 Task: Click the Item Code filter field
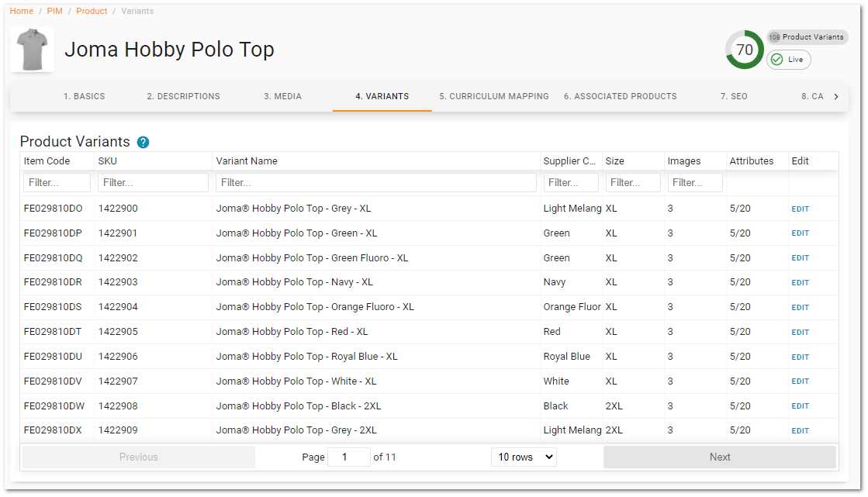(57, 183)
